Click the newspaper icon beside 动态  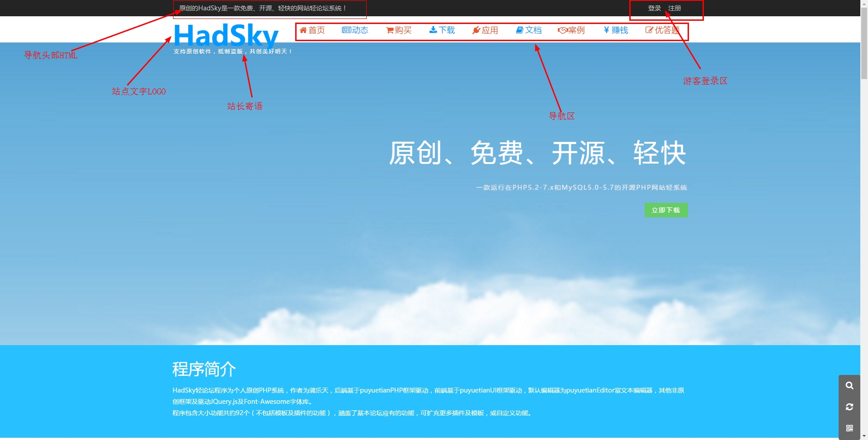point(346,30)
